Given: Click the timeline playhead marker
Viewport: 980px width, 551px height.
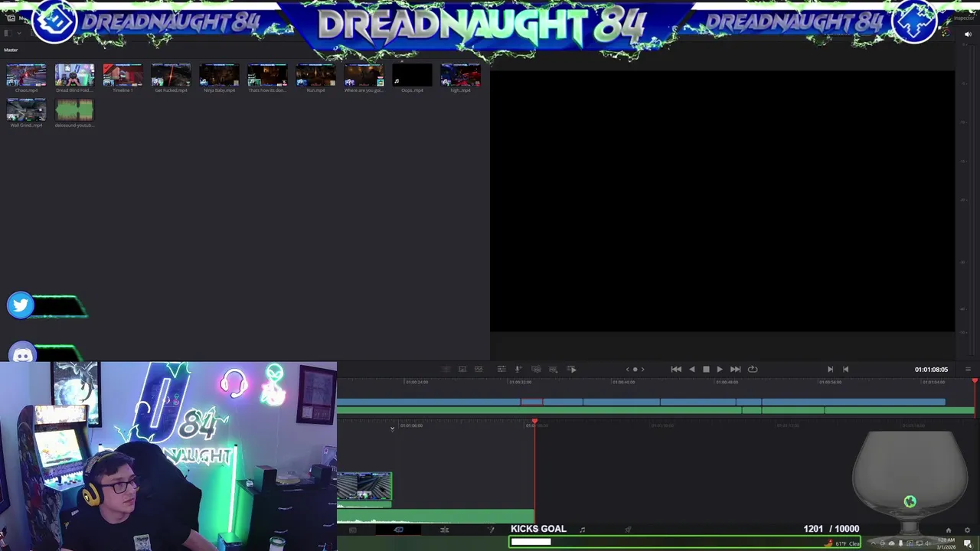Looking at the screenshot, I should [x=534, y=422].
